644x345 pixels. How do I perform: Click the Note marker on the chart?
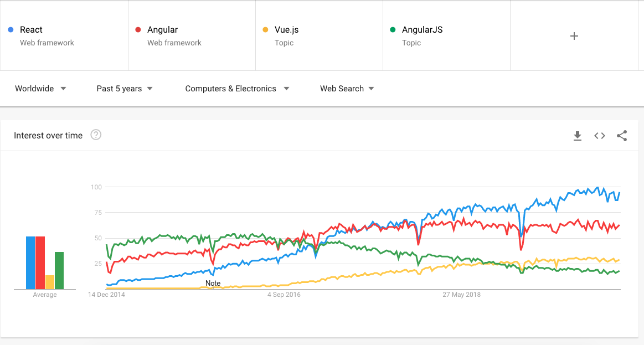coord(213,284)
